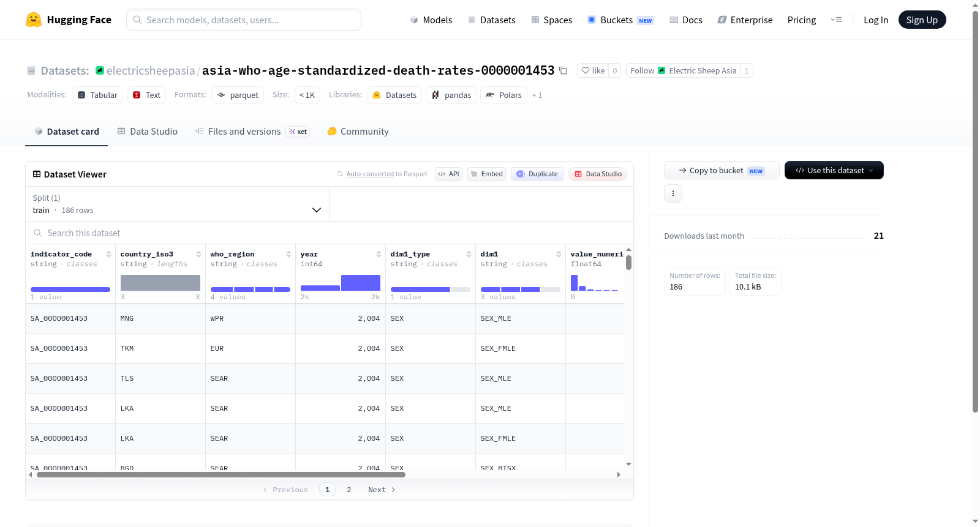This screenshot has width=980, height=527.
Task: Expand the extra navigation menu icon
Action: pyautogui.click(x=836, y=20)
